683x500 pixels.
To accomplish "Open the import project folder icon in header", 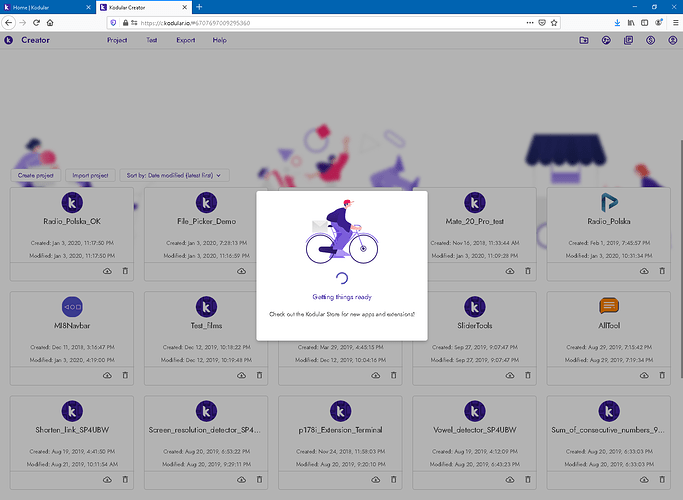I will coord(584,40).
